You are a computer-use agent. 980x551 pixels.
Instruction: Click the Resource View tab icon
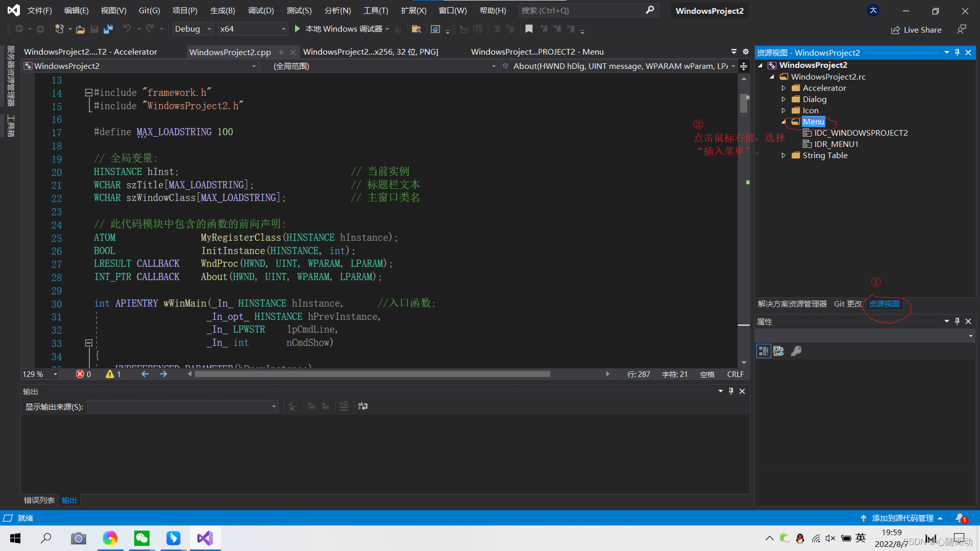click(885, 304)
